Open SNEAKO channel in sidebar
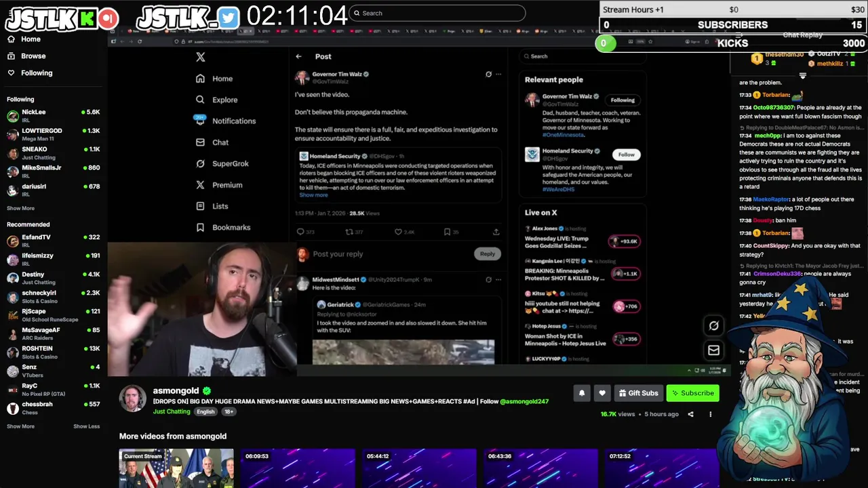Viewport: 868px width, 488px height. (53, 152)
